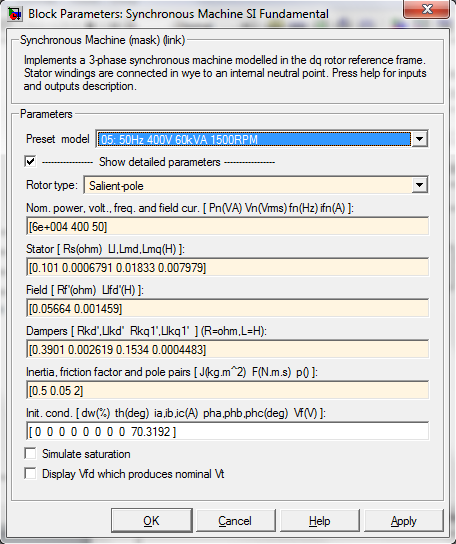Close the Block Parameters dialog

point(427,9)
